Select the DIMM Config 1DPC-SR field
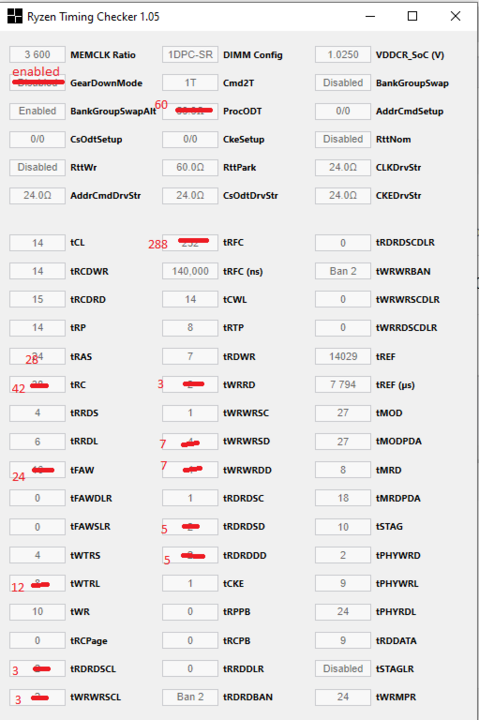The width and height of the screenshot is (479, 720). (x=190, y=55)
